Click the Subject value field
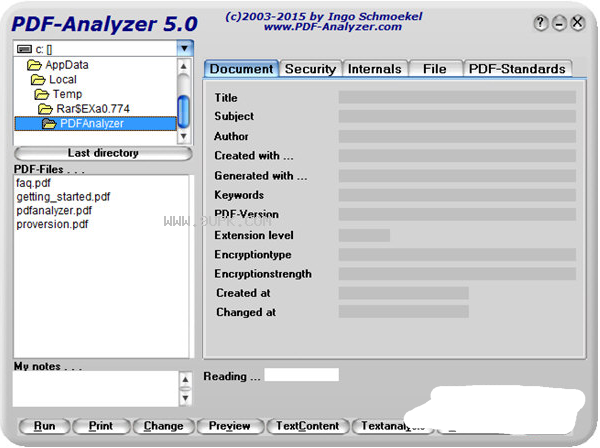The width and height of the screenshot is (600, 448). (x=457, y=116)
